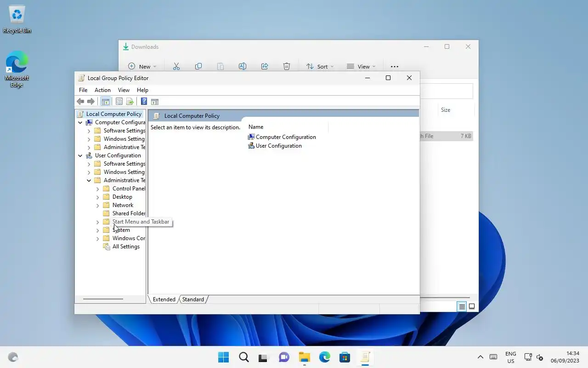This screenshot has height=368, width=588.
Task: Select Local Computer Policy tree root
Action: 113,114
